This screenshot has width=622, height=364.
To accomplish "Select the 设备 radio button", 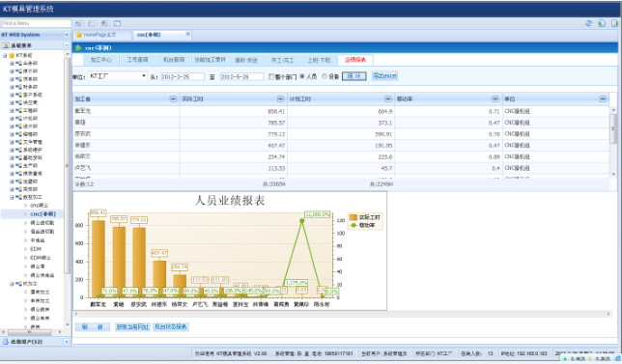I will pos(325,76).
